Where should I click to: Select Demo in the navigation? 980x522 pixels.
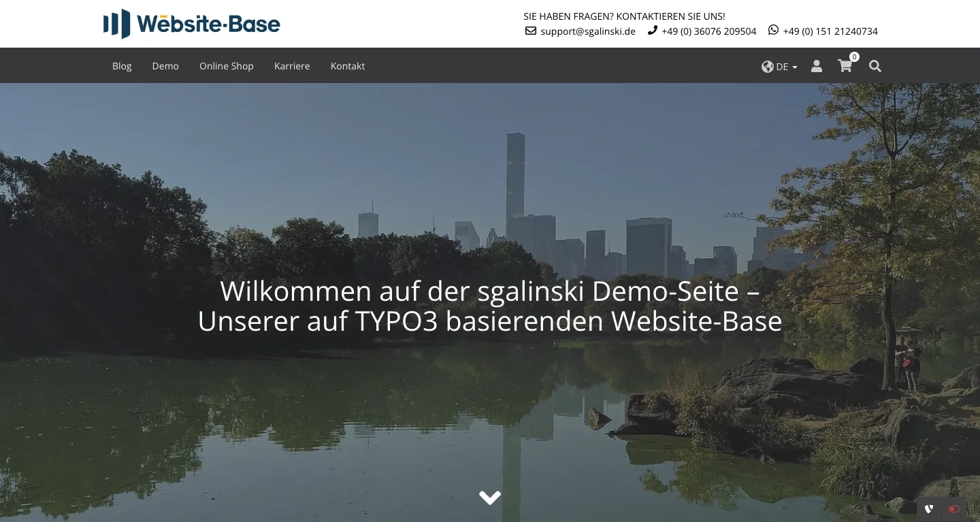point(165,66)
